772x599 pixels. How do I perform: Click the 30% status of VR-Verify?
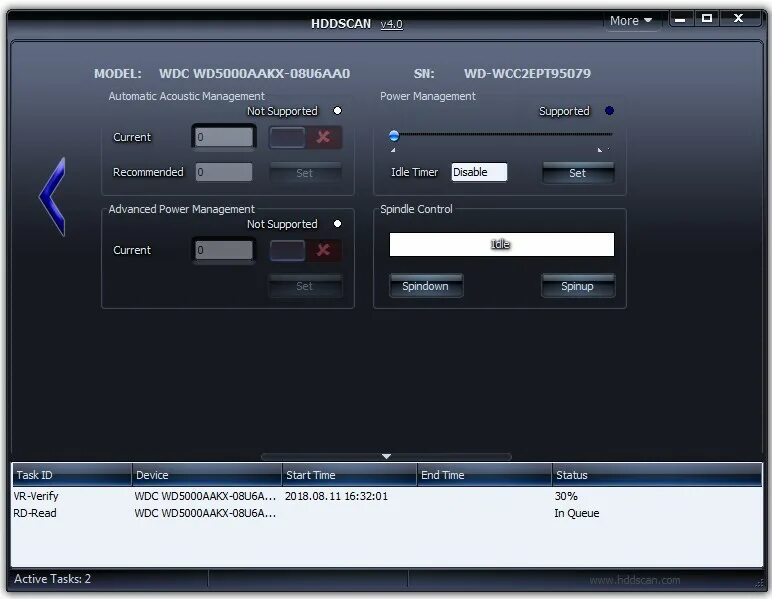[566, 496]
